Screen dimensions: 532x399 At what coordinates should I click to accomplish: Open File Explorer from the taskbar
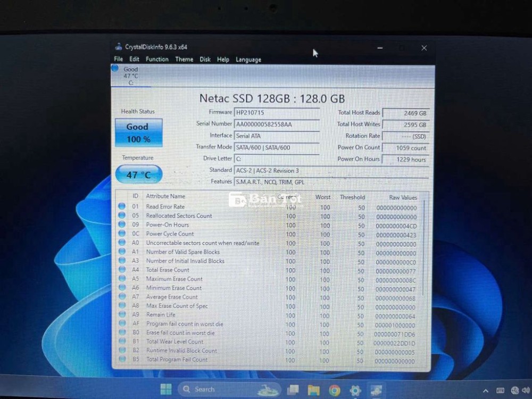[313, 390]
